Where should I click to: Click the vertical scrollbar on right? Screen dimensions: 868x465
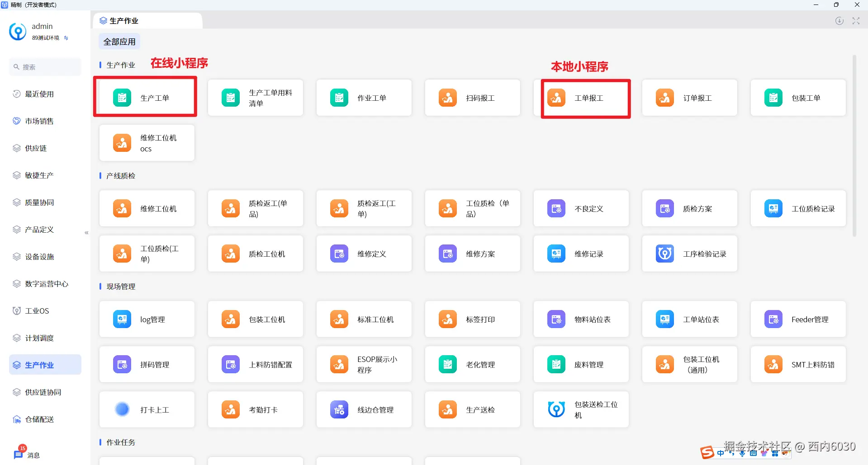(854, 146)
